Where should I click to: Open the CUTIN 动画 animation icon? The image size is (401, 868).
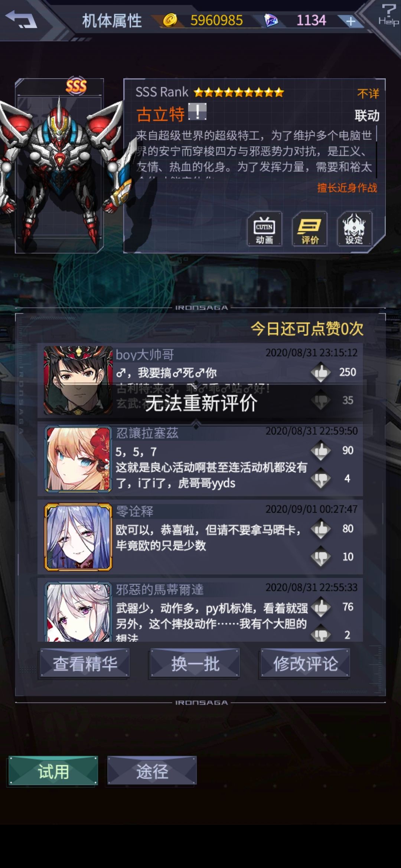pos(264,229)
